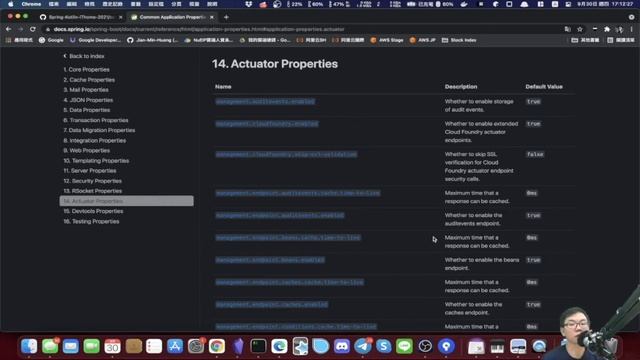Open Microsoft Edge from the Dock
The width and height of the screenshot is (640, 360).
click(x=279, y=346)
